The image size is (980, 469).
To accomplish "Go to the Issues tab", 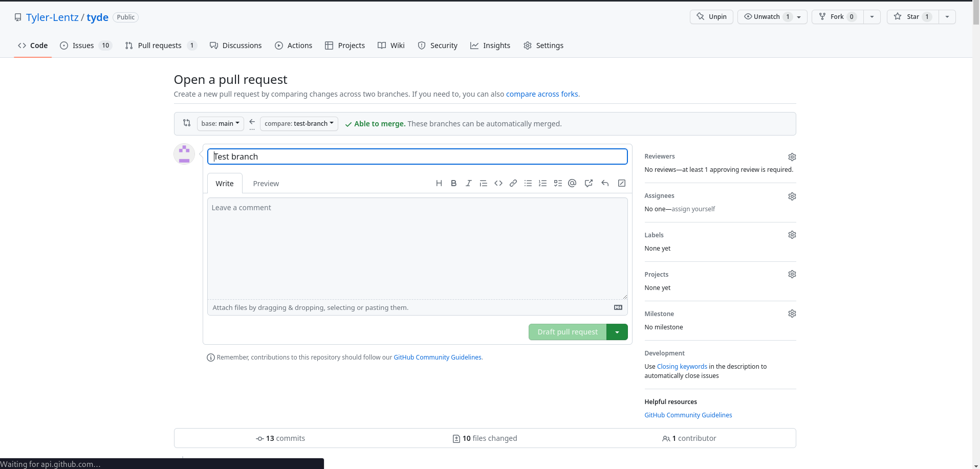I will coord(85,46).
